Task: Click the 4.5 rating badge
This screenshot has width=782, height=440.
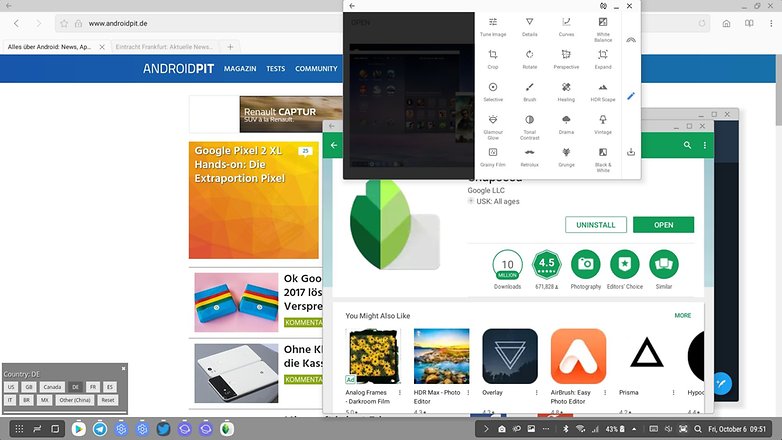Action: tap(547, 264)
